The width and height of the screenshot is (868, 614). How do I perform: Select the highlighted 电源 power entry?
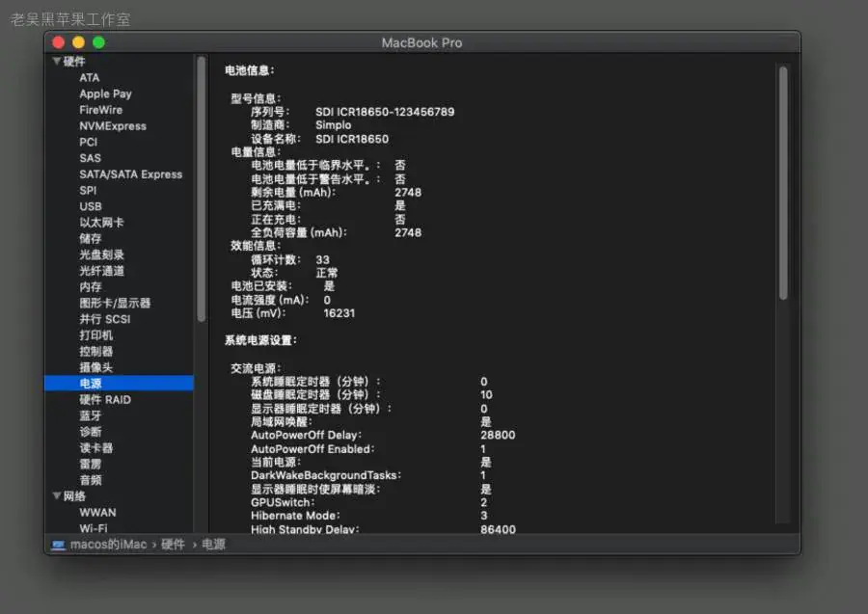tap(119, 383)
